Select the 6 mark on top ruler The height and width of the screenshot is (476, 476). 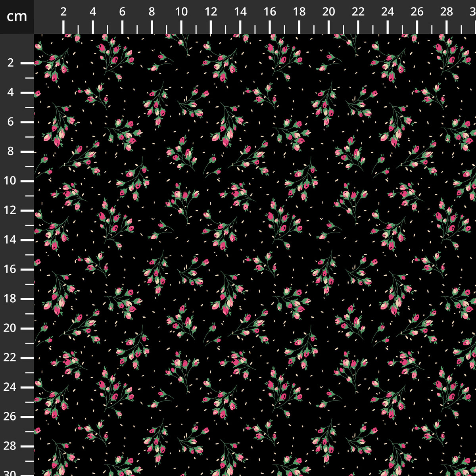click(122, 12)
